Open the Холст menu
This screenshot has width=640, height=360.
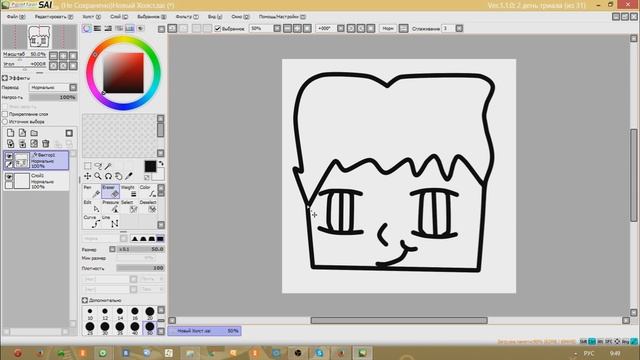pos(91,17)
